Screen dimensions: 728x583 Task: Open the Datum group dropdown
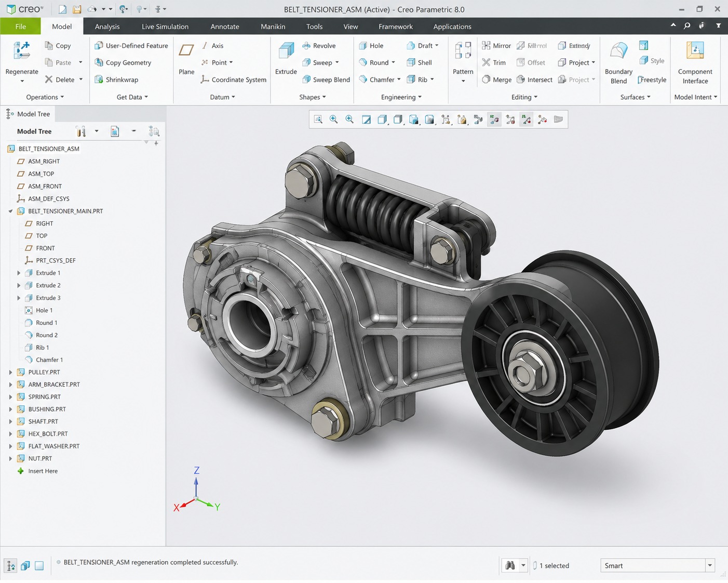222,97
